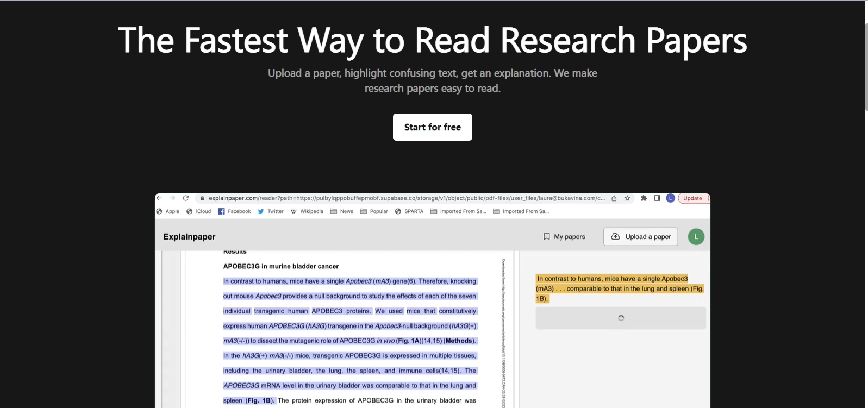Open the second Imported From Sa... folder
Image resolution: width=868 pixels, height=408 pixels.
(x=521, y=211)
